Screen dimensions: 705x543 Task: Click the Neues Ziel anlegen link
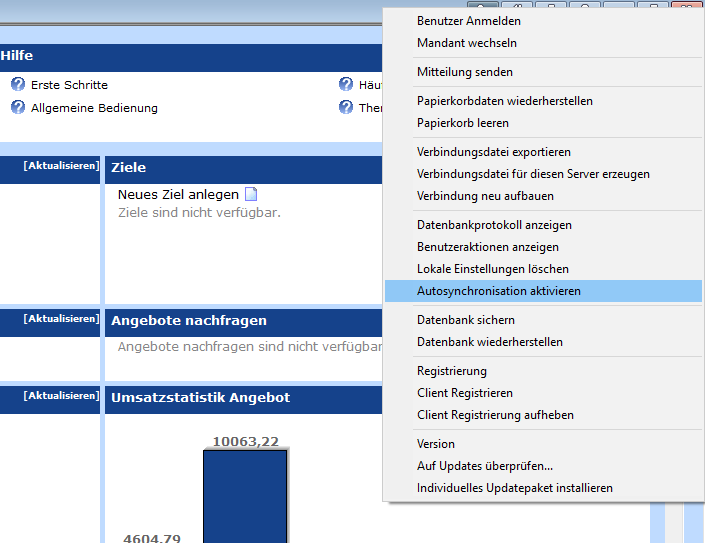178,195
